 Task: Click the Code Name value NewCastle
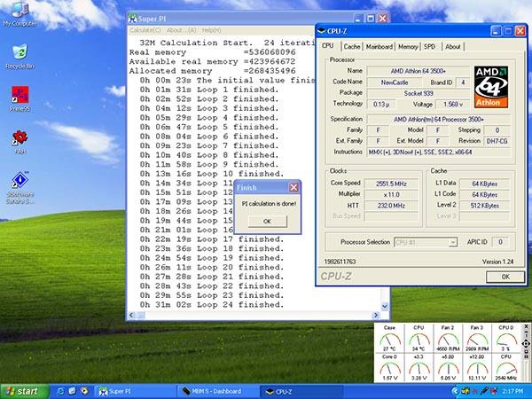[395, 82]
